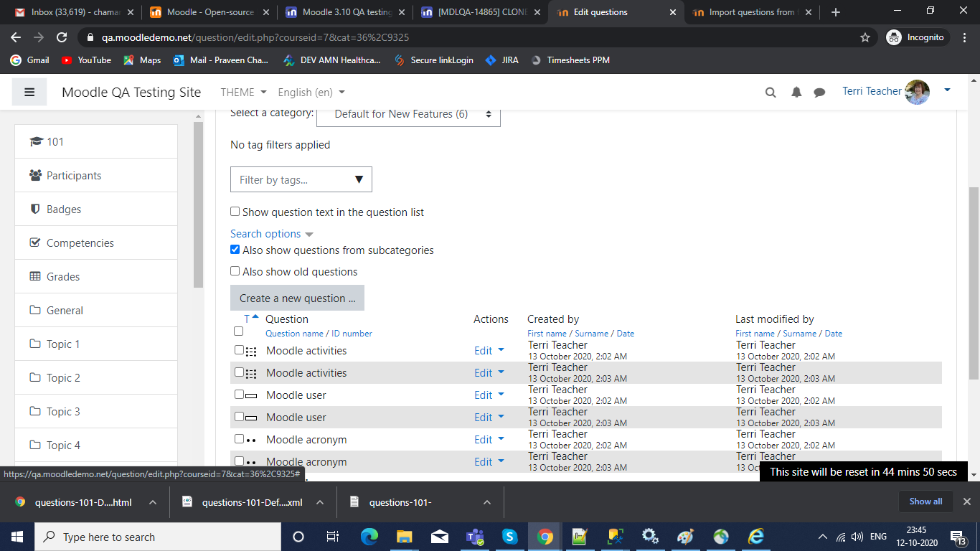Screen dimensions: 980x551
Task: Open Microsoft Teams from taskbar
Action: [x=474, y=537]
